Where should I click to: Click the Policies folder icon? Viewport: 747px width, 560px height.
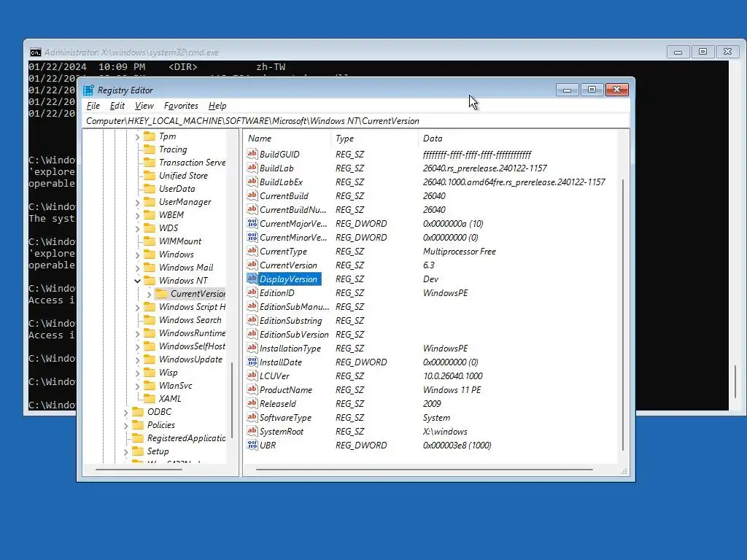pyautogui.click(x=138, y=425)
